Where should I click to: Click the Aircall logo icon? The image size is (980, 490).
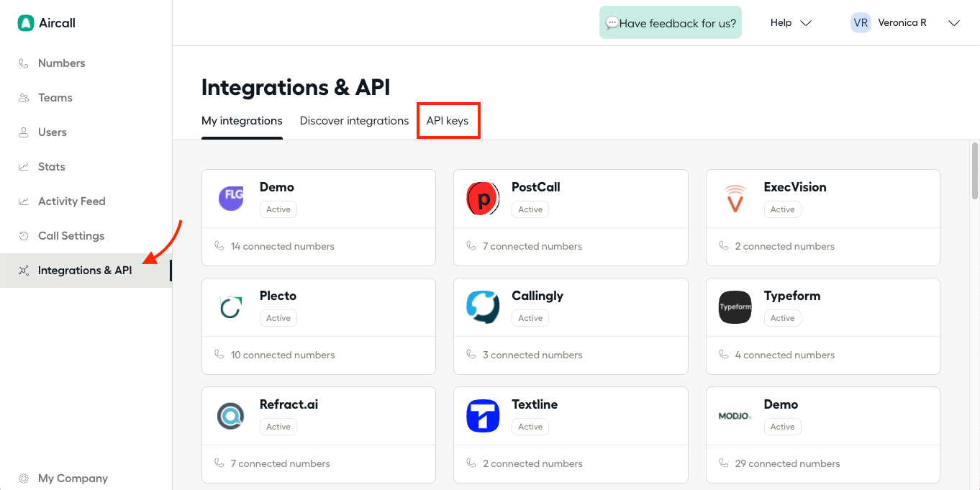pos(26,23)
